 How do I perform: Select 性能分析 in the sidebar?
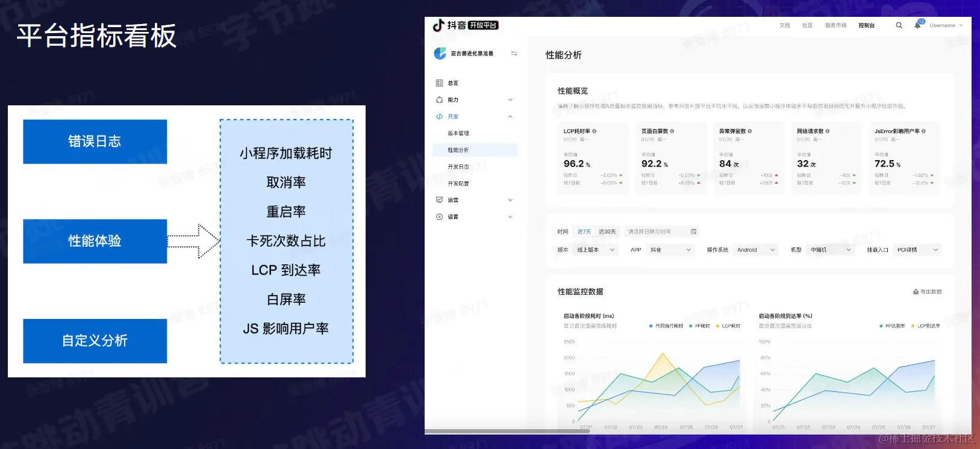click(x=475, y=150)
